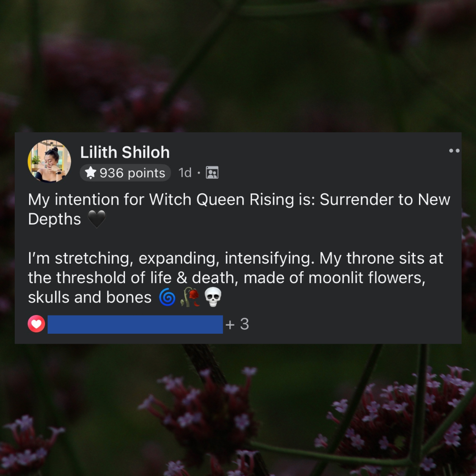Click the small flower cluster bottom left
Screen dimensions: 476x476
29,444
